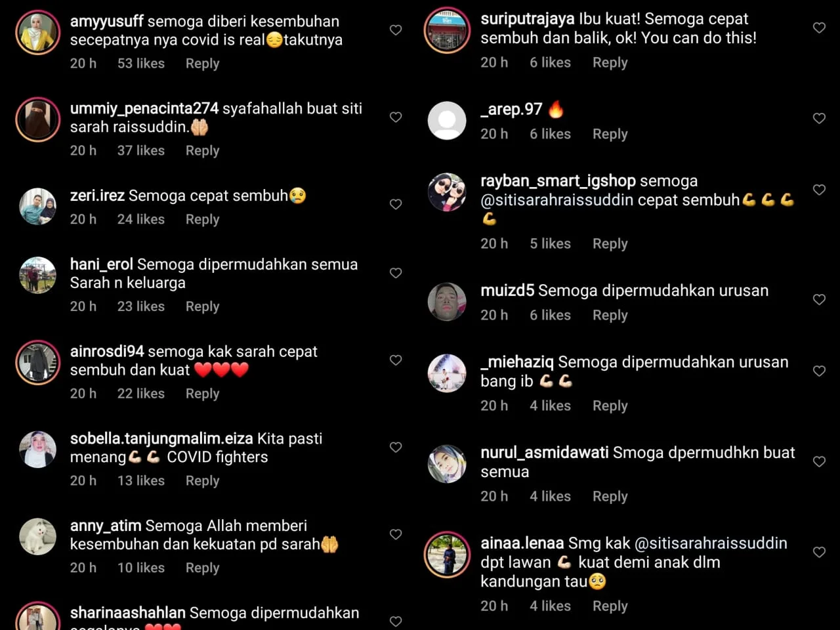Reply to amyyusuff's comment
This screenshot has height=630, width=840.
(202, 64)
